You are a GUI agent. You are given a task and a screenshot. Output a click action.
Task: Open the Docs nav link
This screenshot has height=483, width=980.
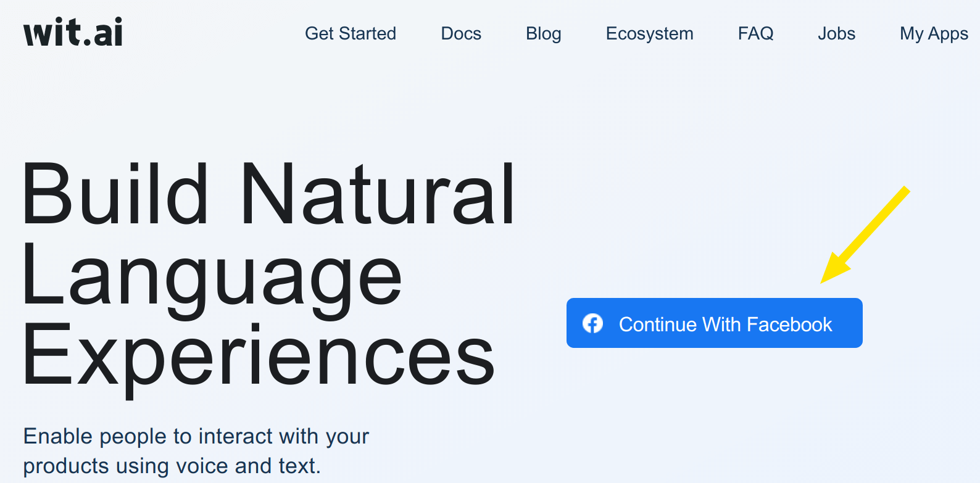tap(461, 33)
